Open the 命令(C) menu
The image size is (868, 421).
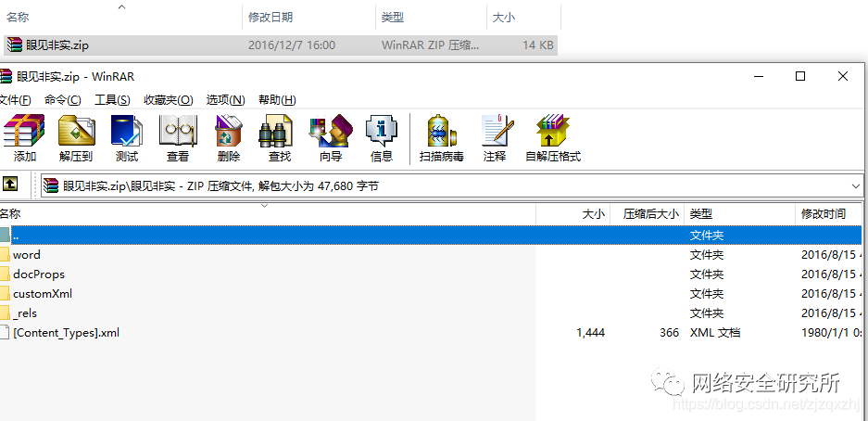pyautogui.click(x=63, y=100)
